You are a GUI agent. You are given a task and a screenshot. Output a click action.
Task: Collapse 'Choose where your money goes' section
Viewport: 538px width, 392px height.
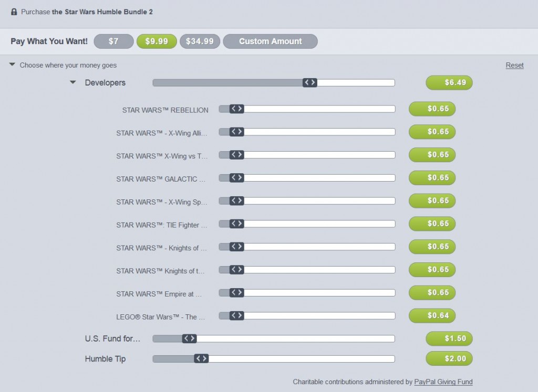pyautogui.click(x=13, y=65)
